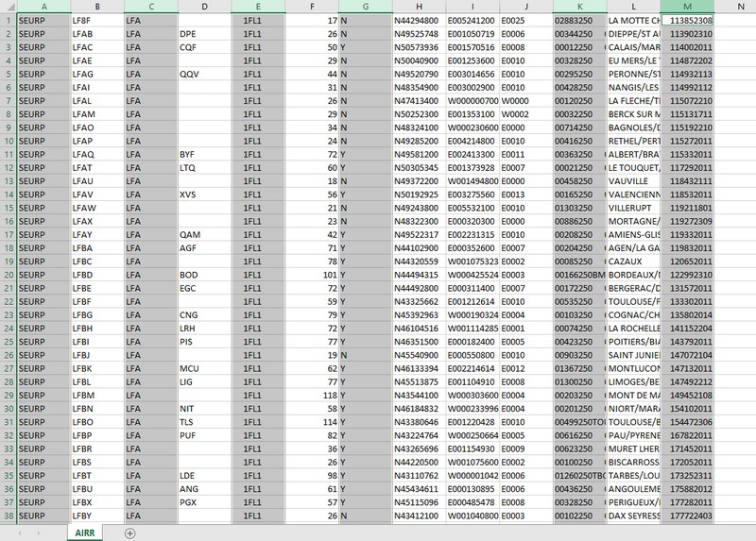Select the cell showing VILLERUPT

(x=633, y=208)
